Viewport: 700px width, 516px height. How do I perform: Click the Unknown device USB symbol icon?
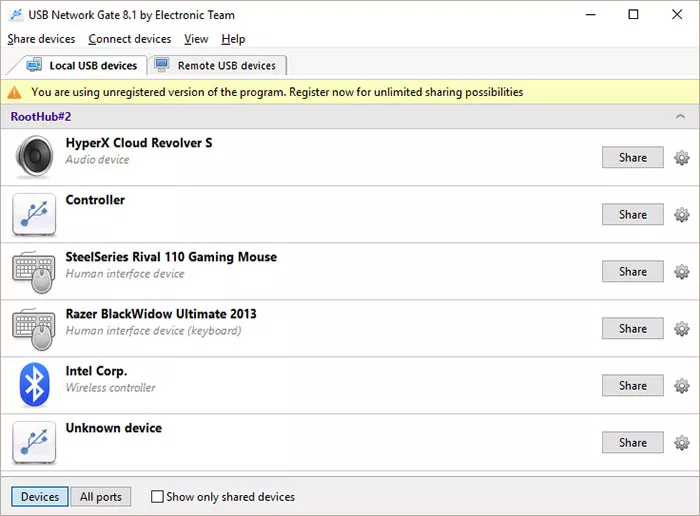34,442
